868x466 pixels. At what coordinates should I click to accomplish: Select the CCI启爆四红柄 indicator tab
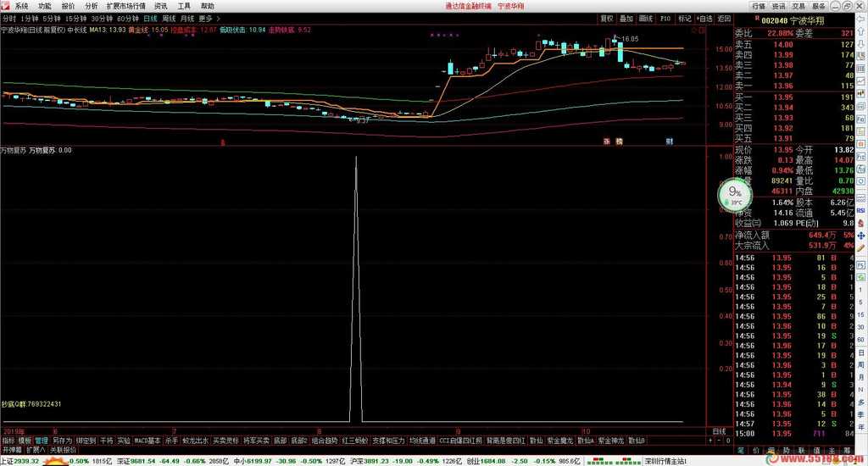[461, 441]
